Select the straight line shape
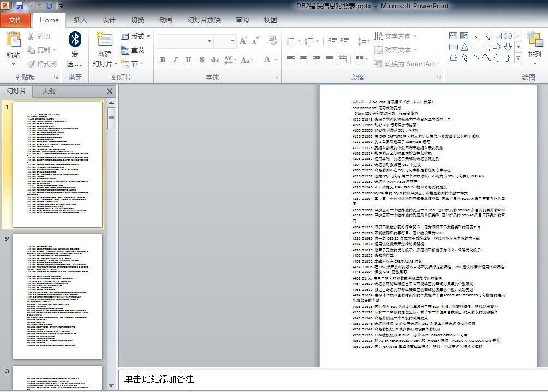Viewport: 548px width, 392px height. coord(475,35)
